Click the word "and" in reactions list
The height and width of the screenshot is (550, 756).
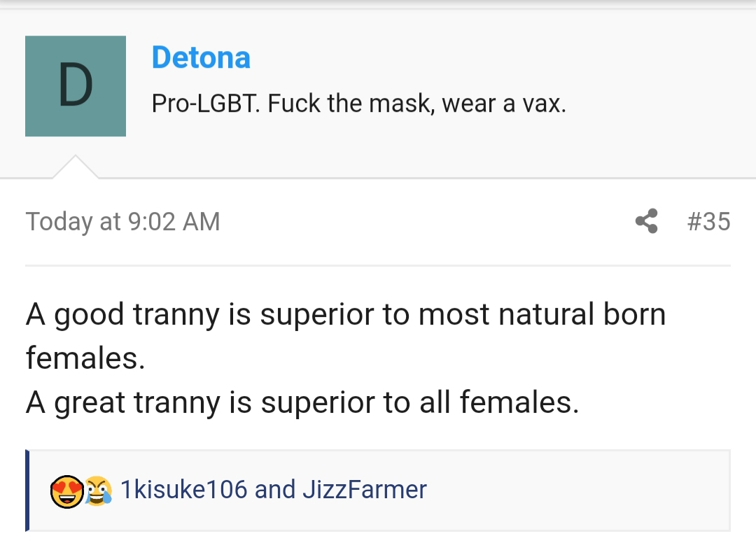275,490
